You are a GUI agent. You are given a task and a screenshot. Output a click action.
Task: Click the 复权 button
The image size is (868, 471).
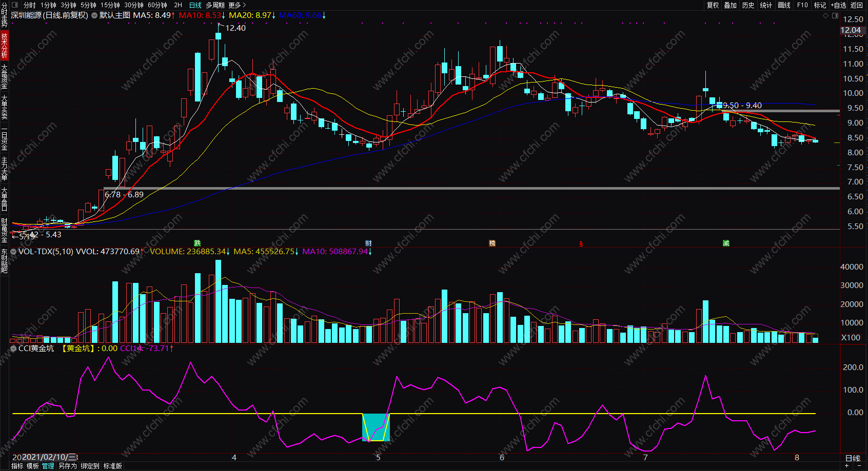tap(713, 5)
